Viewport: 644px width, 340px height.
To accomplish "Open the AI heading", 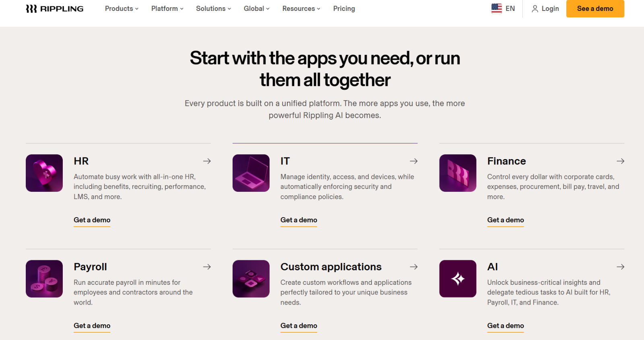I will click(493, 267).
